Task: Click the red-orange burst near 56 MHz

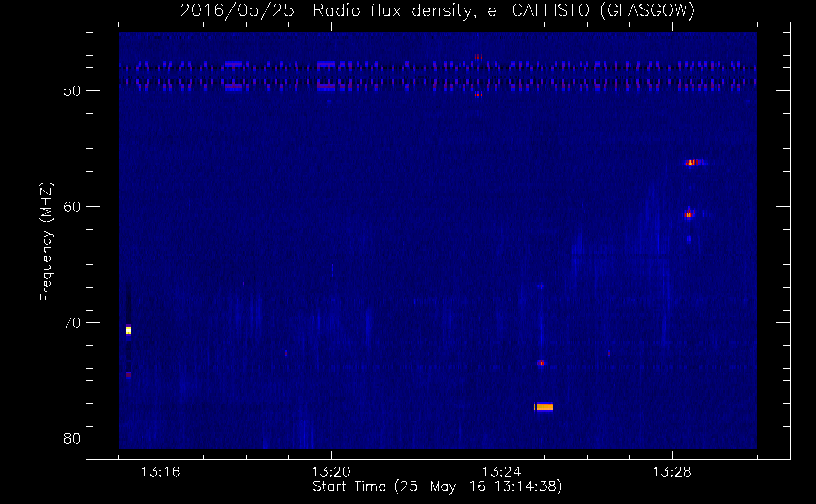Action: [692, 162]
